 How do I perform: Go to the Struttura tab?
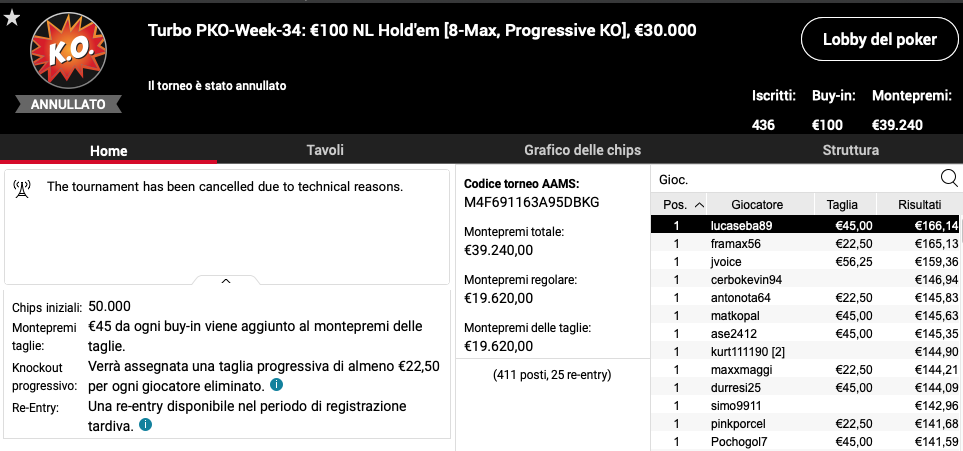click(851, 150)
